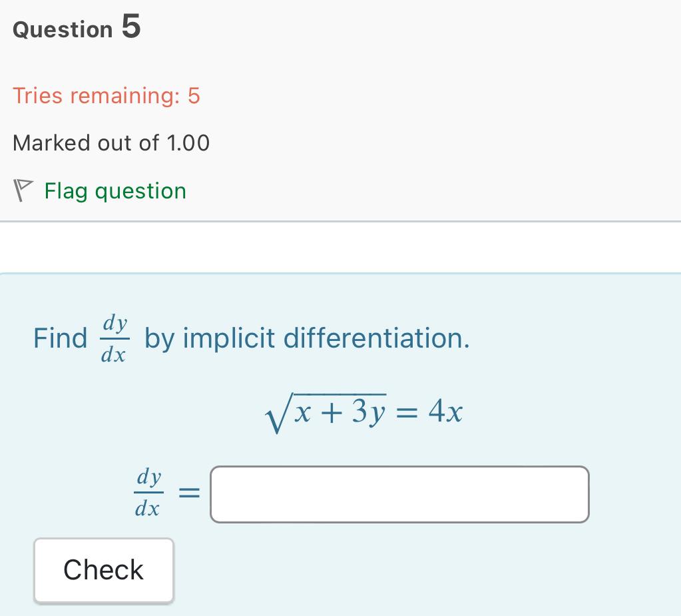Click the word Check on the button
This screenshot has width=681, height=616.
click(x=103, y=570)
